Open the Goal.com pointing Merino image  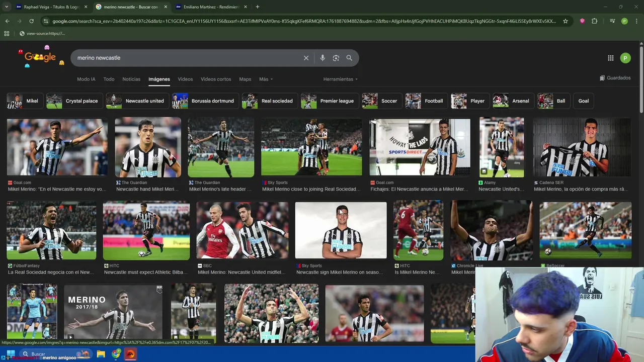[57, 147]
